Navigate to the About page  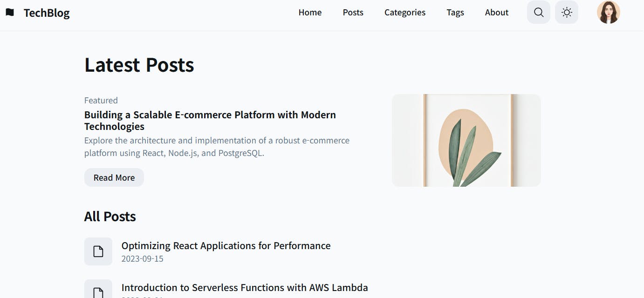click(x=496, y=13)
